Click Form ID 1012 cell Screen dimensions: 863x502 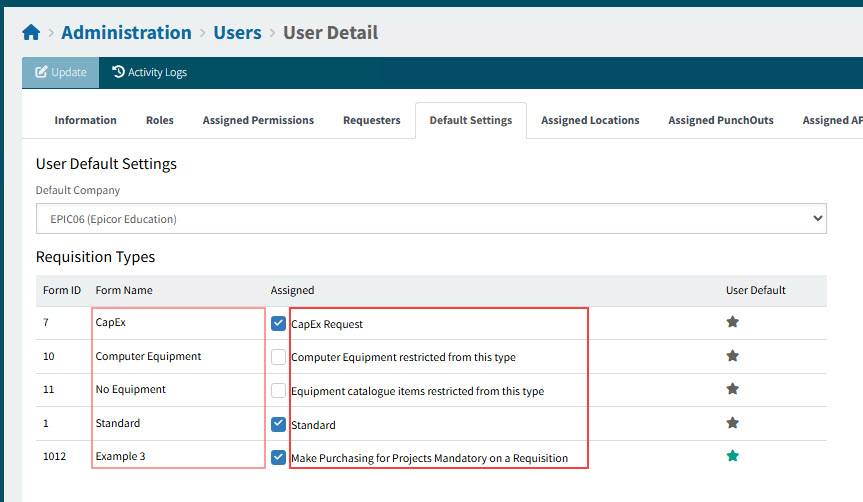[x=54, y=456]
